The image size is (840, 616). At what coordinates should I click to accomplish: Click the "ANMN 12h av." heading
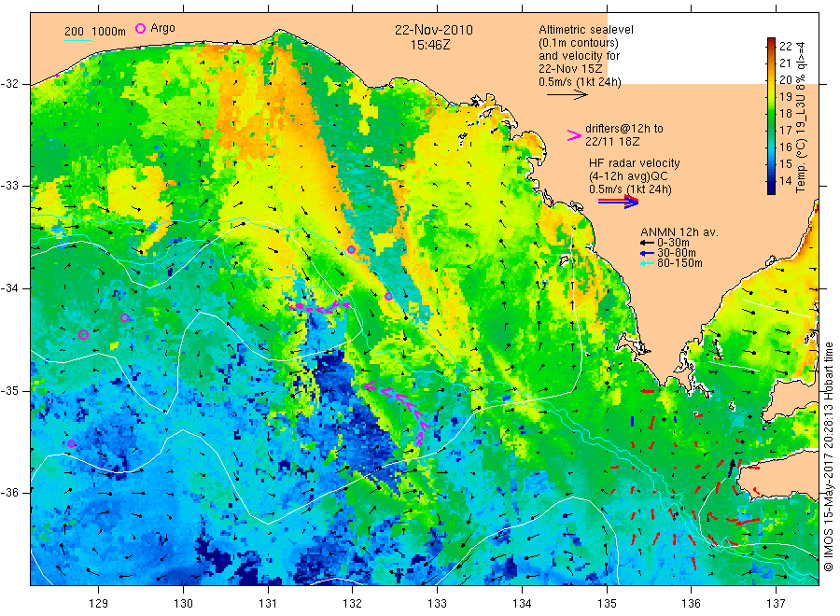click(679, 232)
